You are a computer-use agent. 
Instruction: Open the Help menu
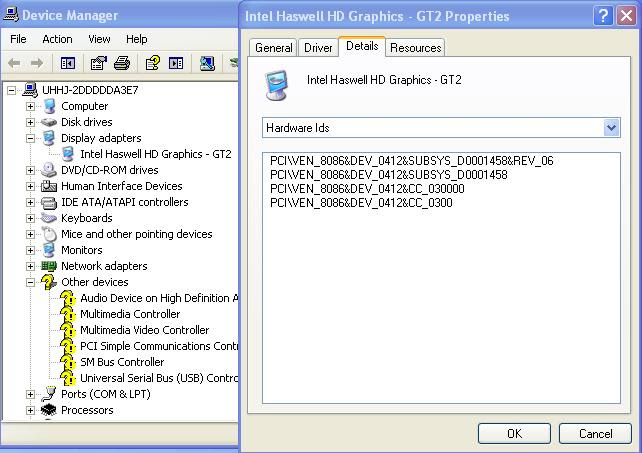pos(137,39)
